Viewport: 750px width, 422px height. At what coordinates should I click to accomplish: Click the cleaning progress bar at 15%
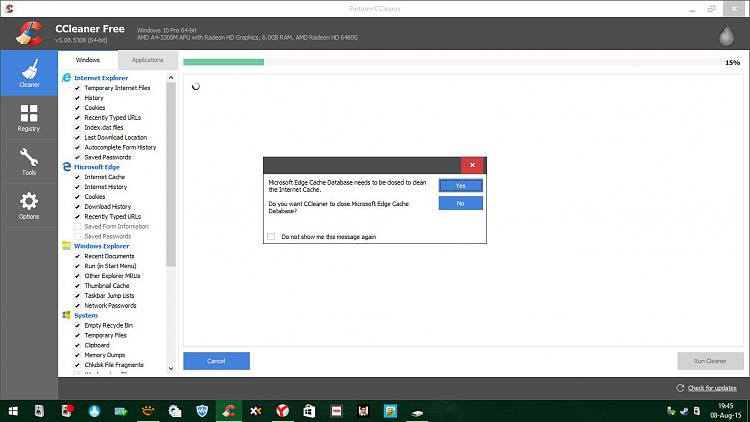click(451, 62)
